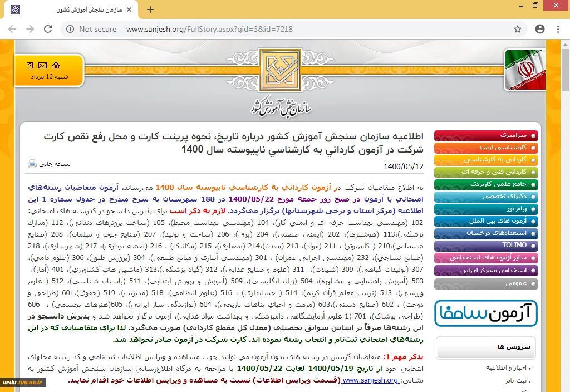Viewport: 570px width, 392px height.
Task: Open the Chrome profile avatar icon
Action: point(540,29)
